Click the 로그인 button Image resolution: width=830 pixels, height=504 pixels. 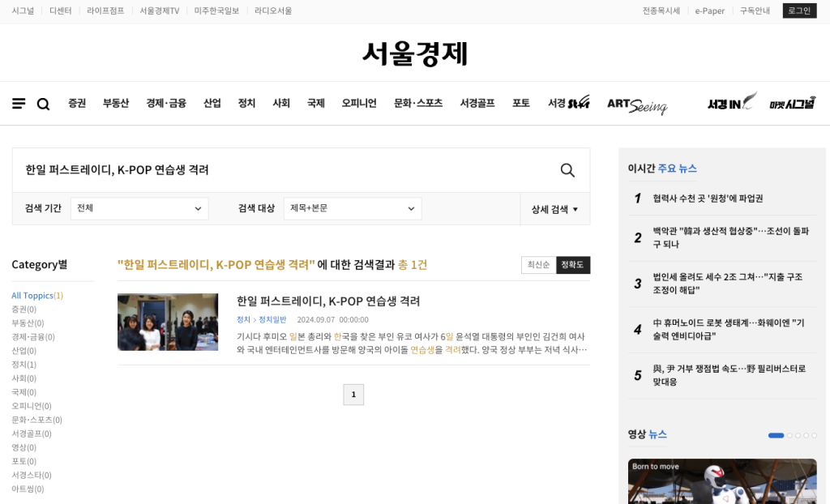(799, 11)
